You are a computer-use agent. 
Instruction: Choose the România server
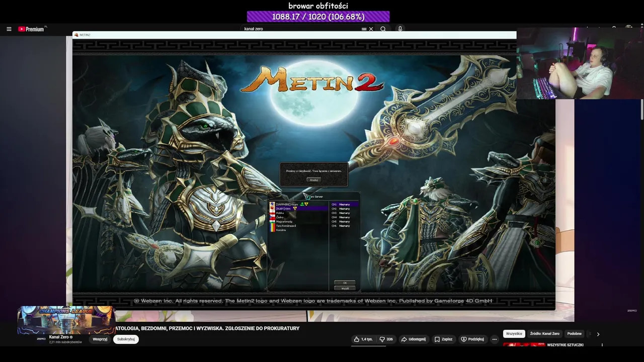[298, 230]
